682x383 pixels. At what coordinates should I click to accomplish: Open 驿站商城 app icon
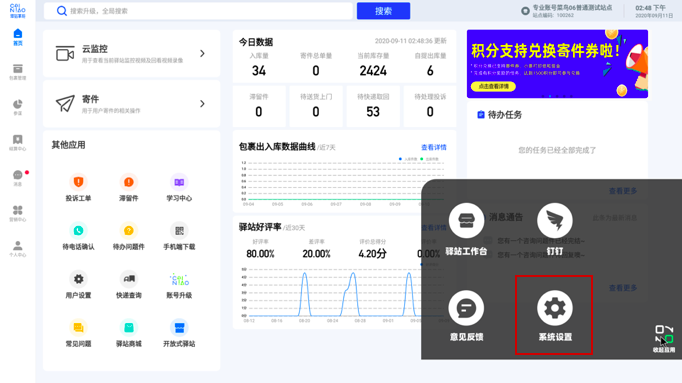coord(129,327)
